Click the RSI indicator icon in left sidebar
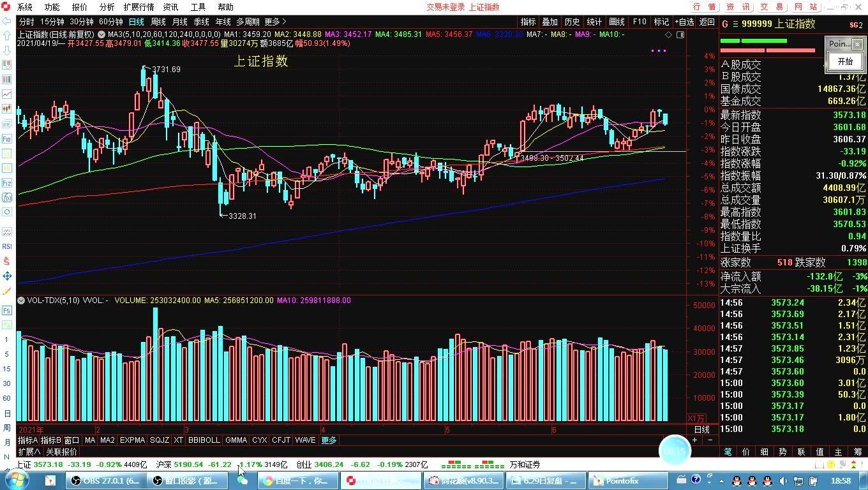Viewport: 868px width, 490px height. click(x=7, y=246)
